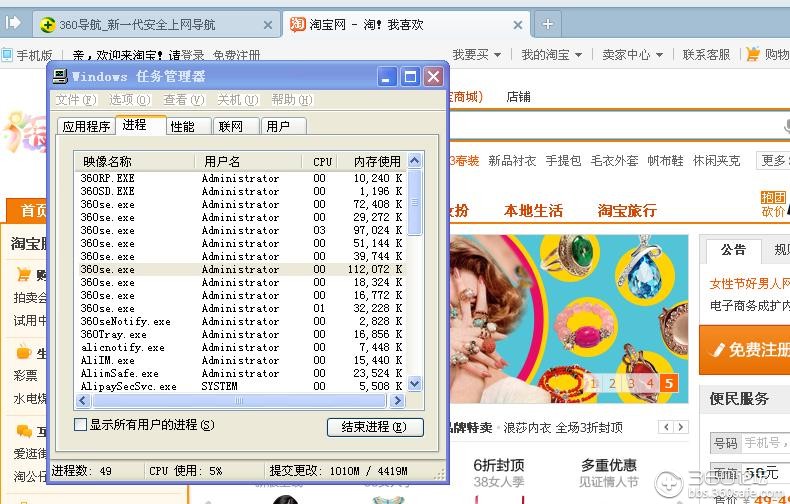This screenshot has height=504, width=790.
Task: Switch to the 性能 tab
Action: [x=188, y=126]
